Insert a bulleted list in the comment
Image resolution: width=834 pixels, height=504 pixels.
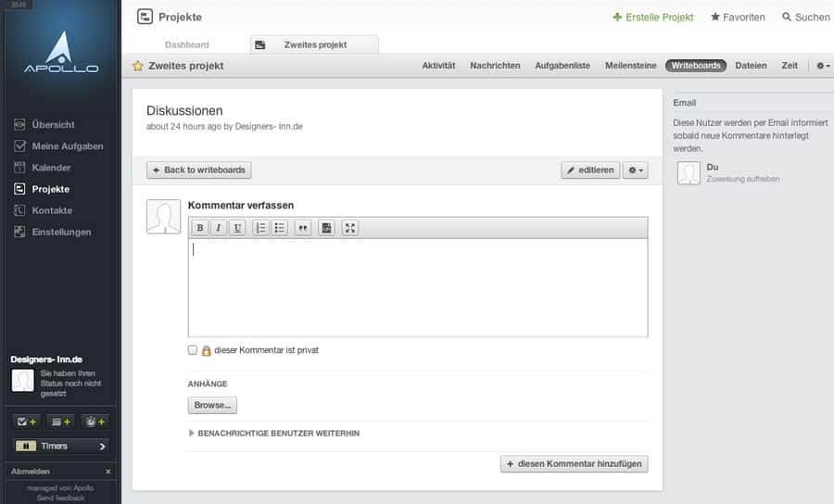click(279, 228)
